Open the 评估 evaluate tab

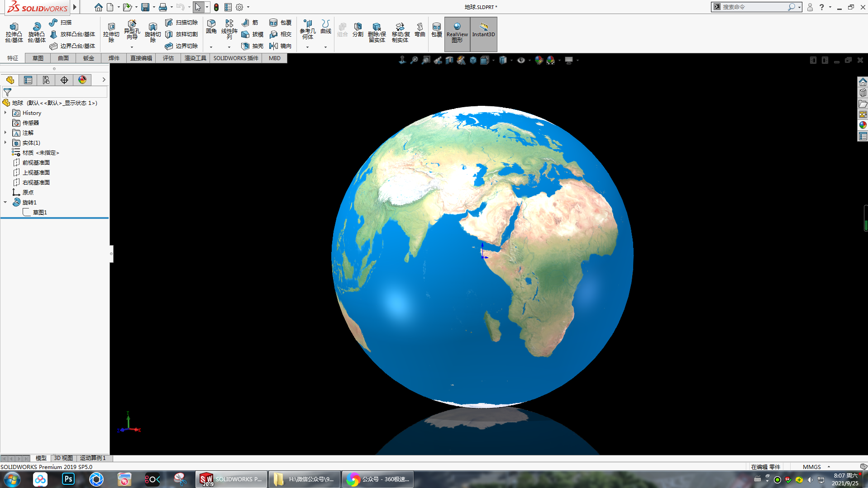pos(168,58)
